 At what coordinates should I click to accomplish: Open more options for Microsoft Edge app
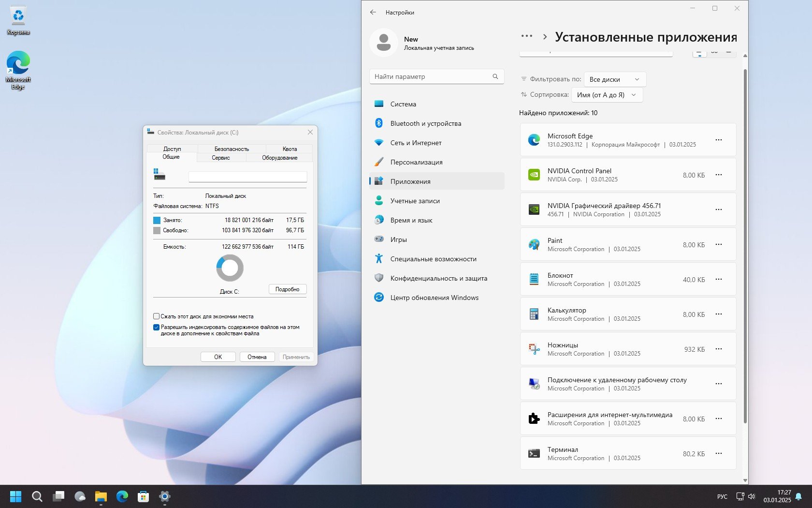[x=718, y=140]
